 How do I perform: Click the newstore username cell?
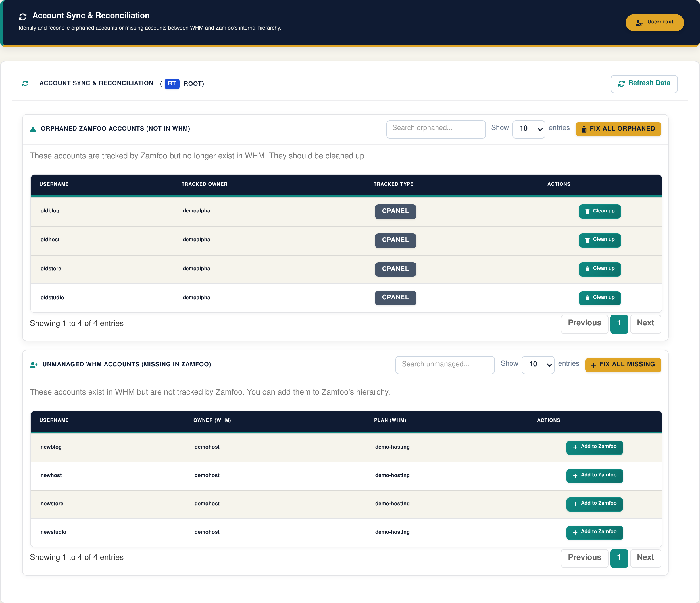[52, 503]
